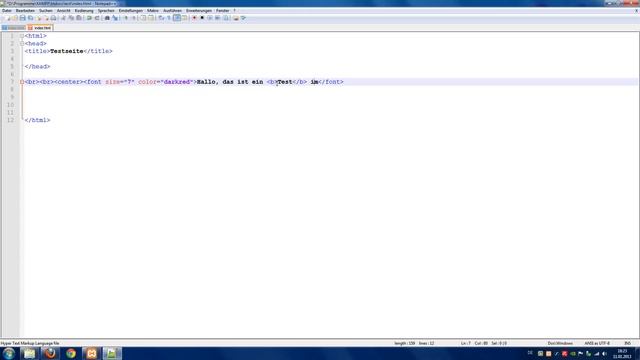Image resolution: width=640 pixels, height=360 pixels.
Task: Click the Print toolbar icon
Action: pos(53,18)
